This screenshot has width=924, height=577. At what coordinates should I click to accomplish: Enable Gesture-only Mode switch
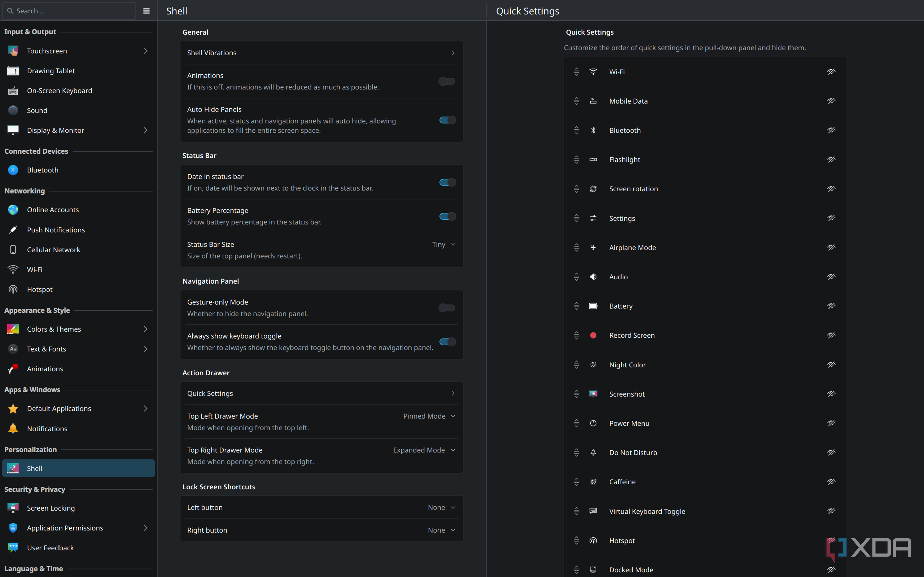tap(447, 307)
